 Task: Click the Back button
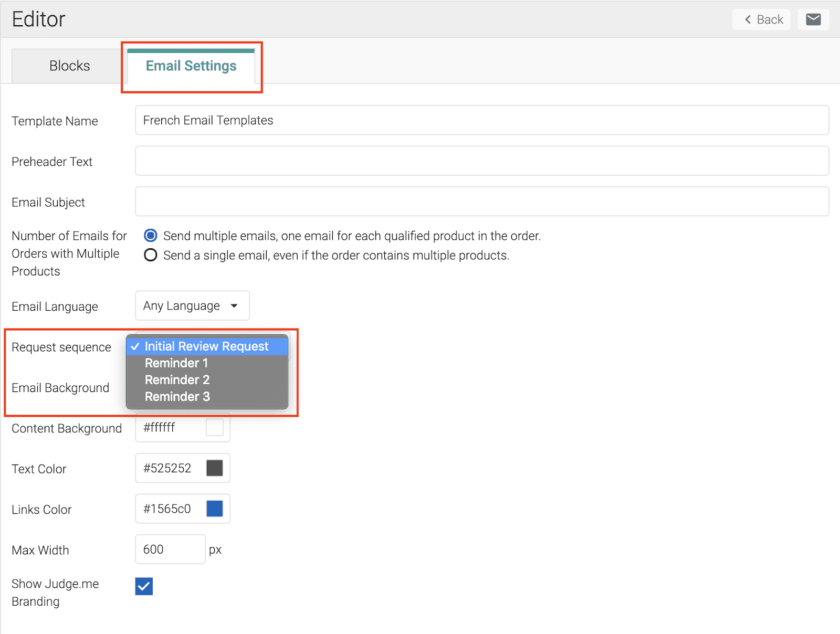click(x=763, y=20)
